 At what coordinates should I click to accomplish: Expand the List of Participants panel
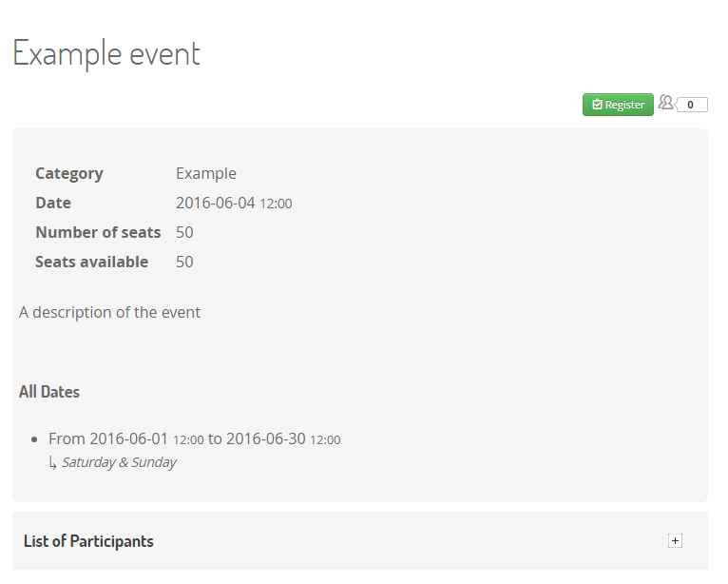coord(675,541)
